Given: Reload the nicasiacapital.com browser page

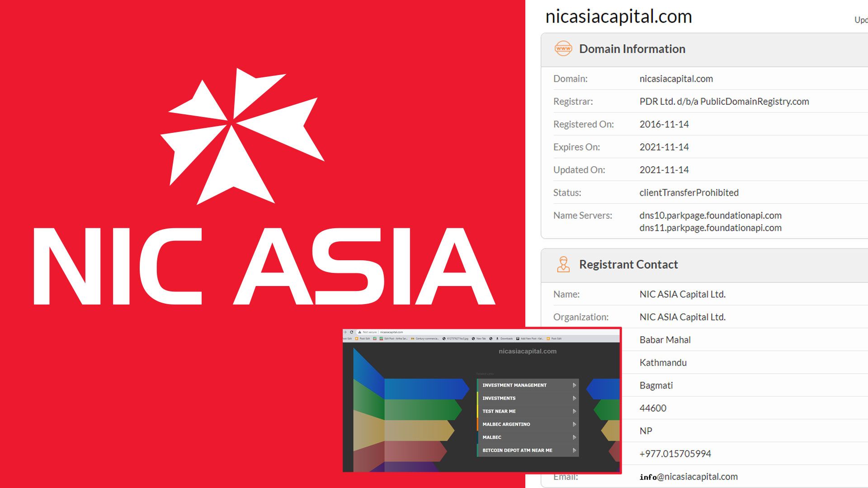Looking at the screenshot, I should [351, 332].
